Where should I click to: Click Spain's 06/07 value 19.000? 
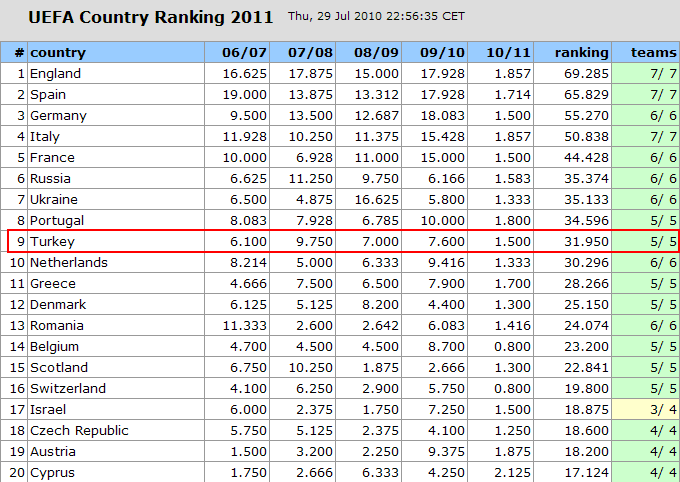point(245,95)
